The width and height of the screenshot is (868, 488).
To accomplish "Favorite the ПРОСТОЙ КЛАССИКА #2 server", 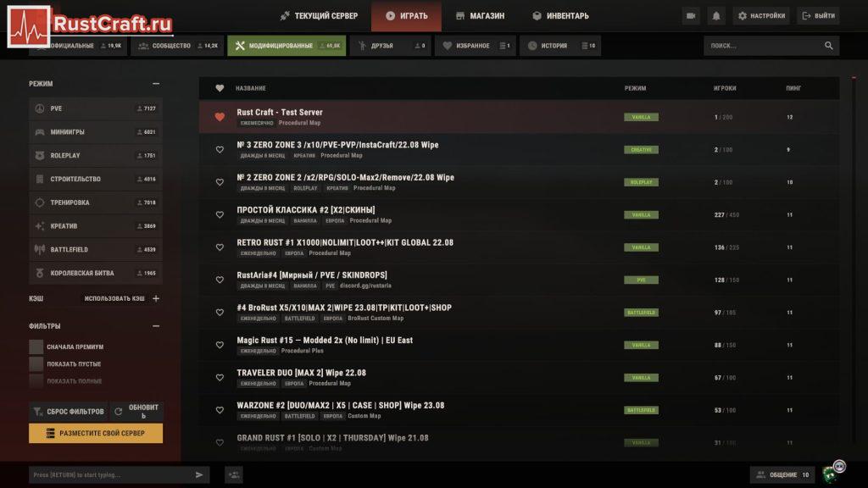I will coord(220,214).
